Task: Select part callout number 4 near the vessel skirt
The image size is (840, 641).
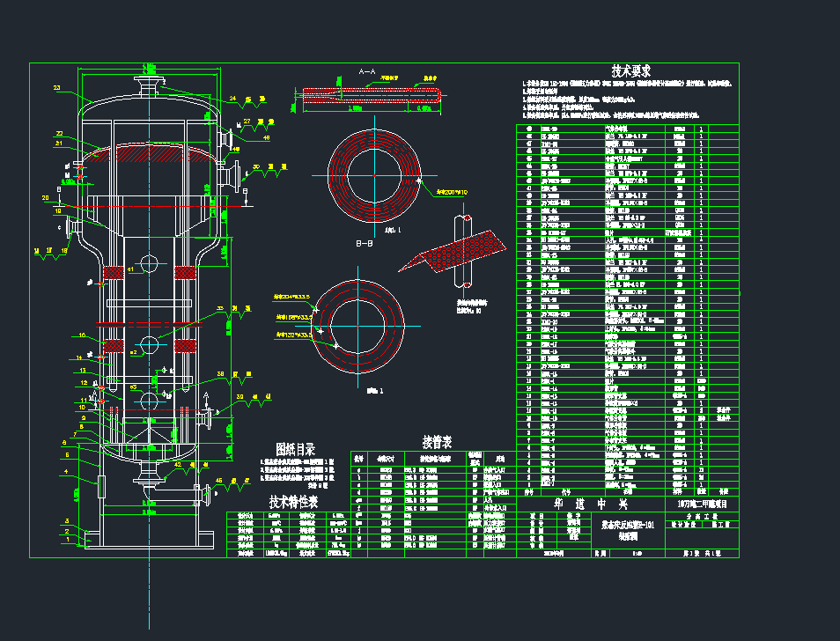Action: tap(65, 472)
